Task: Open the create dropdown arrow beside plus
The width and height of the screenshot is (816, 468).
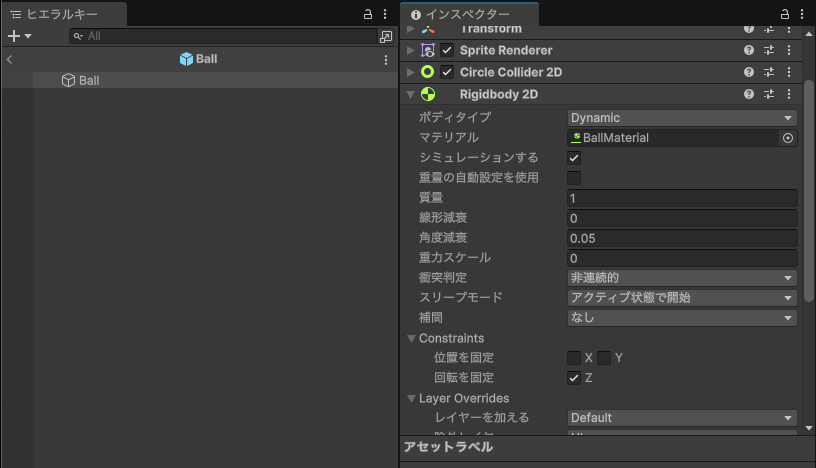Action: 28,36
